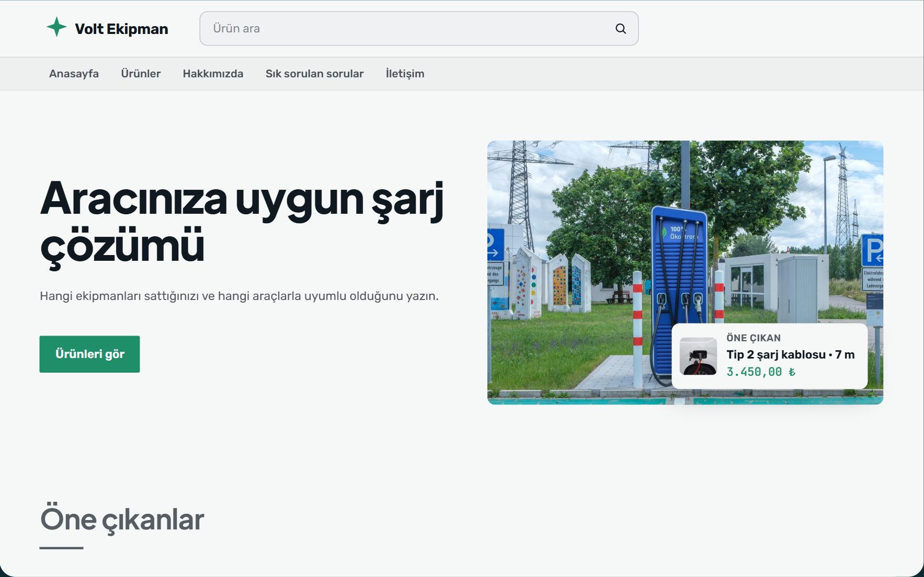This screenshot has width=924, height=577.
Task: Click the price 3.450,00 ₺
Action: point(761,372)
